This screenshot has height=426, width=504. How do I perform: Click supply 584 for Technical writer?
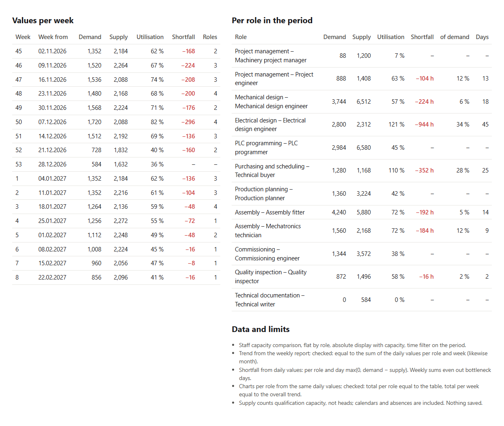point(366,300)
